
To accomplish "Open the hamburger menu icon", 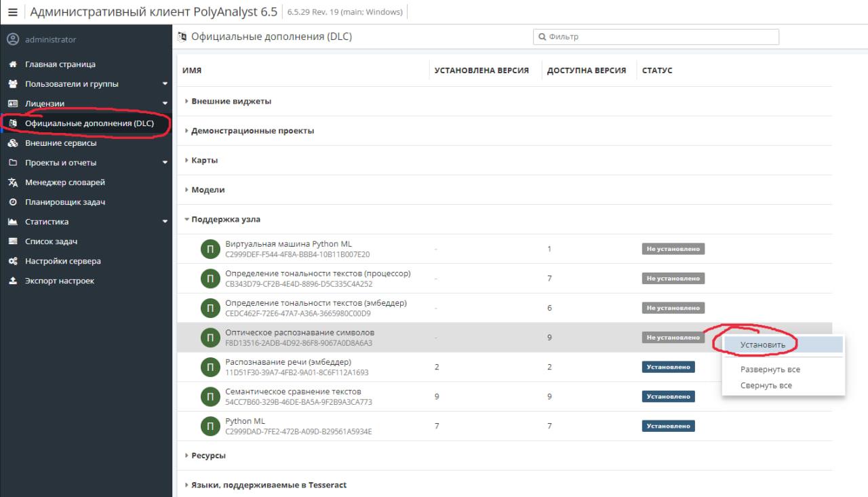I will coord(12,12).
